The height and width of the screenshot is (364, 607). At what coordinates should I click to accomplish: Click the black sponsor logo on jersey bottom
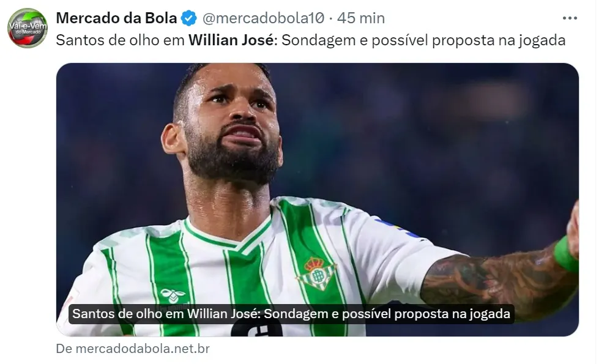pyautogui.click(x=256, y=329)
